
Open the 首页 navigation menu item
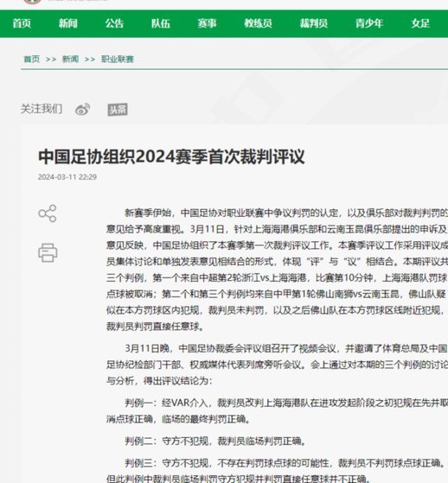22,23
